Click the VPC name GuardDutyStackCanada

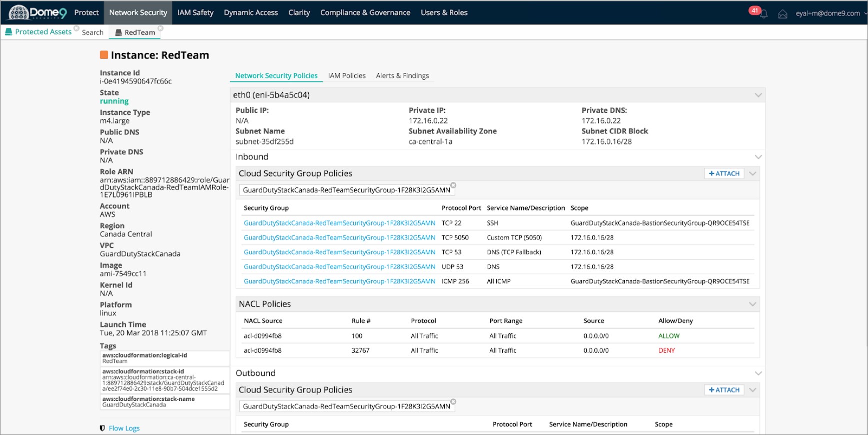[x=140, y=254]
